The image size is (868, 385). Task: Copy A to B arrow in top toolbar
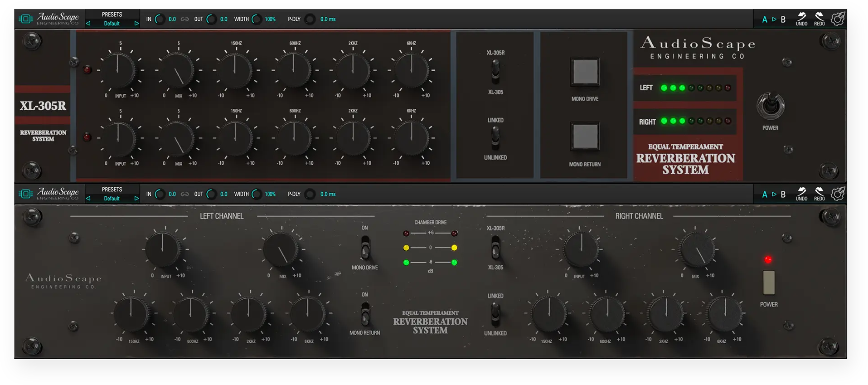click(x=774, y=19)
